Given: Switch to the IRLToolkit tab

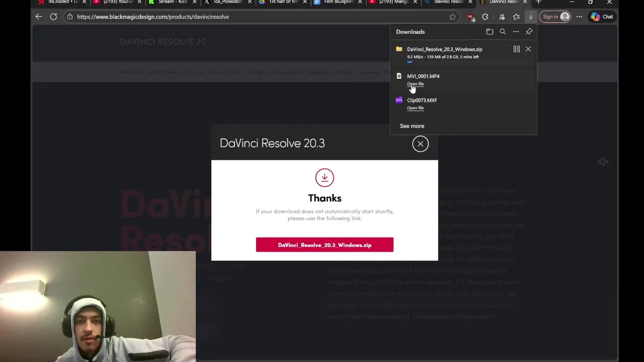Looking at the screenshot, I should (59, 2).
